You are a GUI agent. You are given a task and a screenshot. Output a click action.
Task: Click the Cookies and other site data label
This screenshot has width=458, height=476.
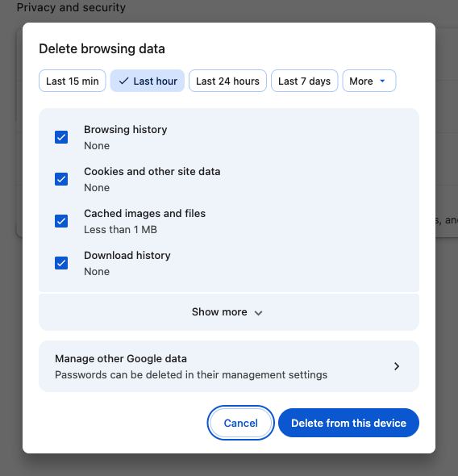pos(152,172)
